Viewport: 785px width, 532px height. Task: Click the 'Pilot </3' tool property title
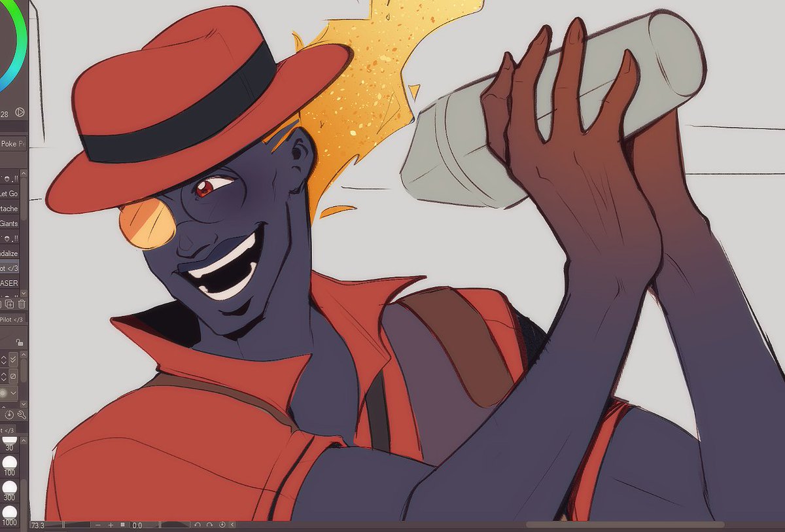12,319
